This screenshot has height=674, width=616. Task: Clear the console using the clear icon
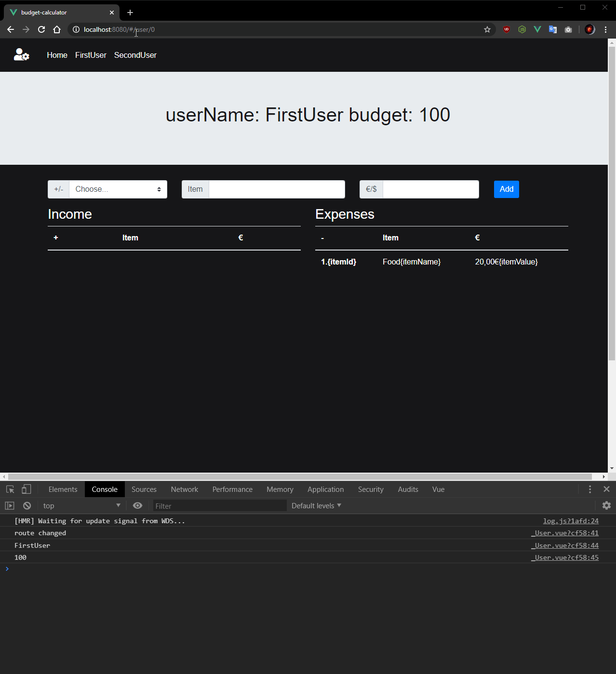pyautogui.click(x=27, y=505)
